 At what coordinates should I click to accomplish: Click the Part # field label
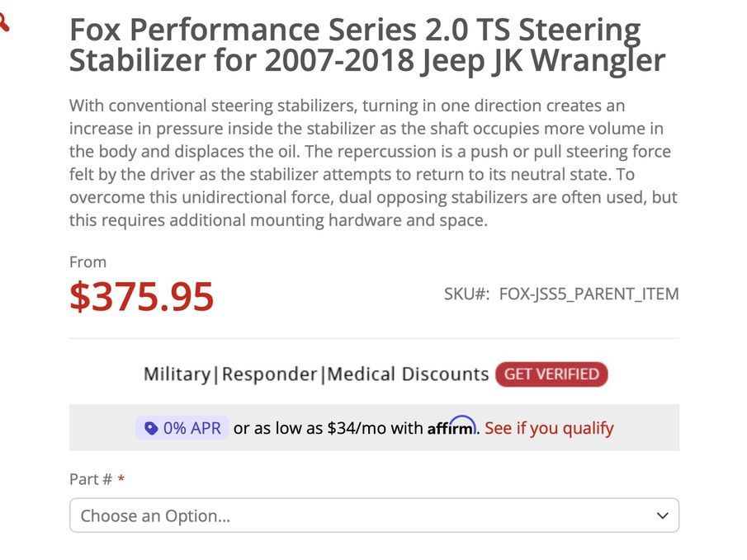[x=91, y=478]
